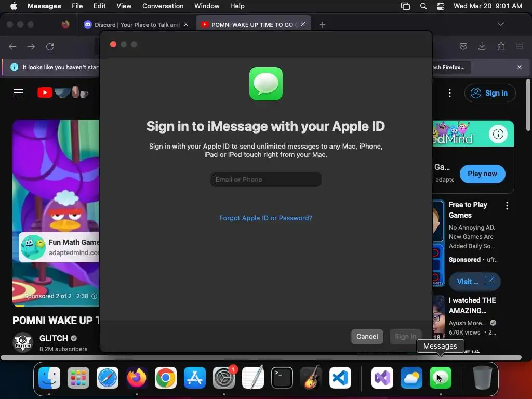Open the Window menu
Viewport: 532px width, 399px height.
click(x=207, y=6)
